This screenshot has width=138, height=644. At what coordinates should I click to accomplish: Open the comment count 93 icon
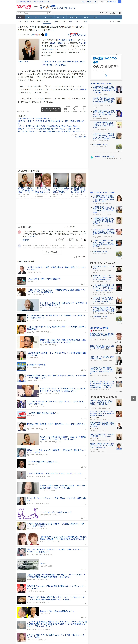(x=33, y=35)
